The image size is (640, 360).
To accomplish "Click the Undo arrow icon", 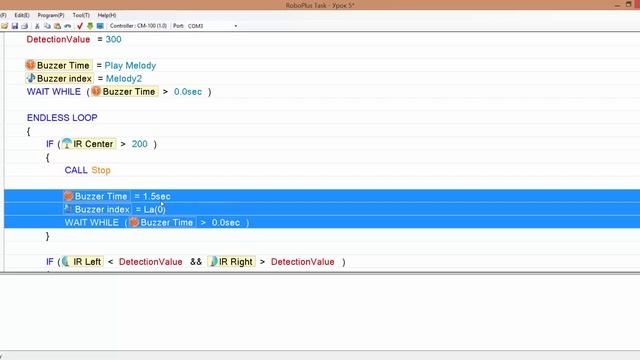I will coord(67,26).
